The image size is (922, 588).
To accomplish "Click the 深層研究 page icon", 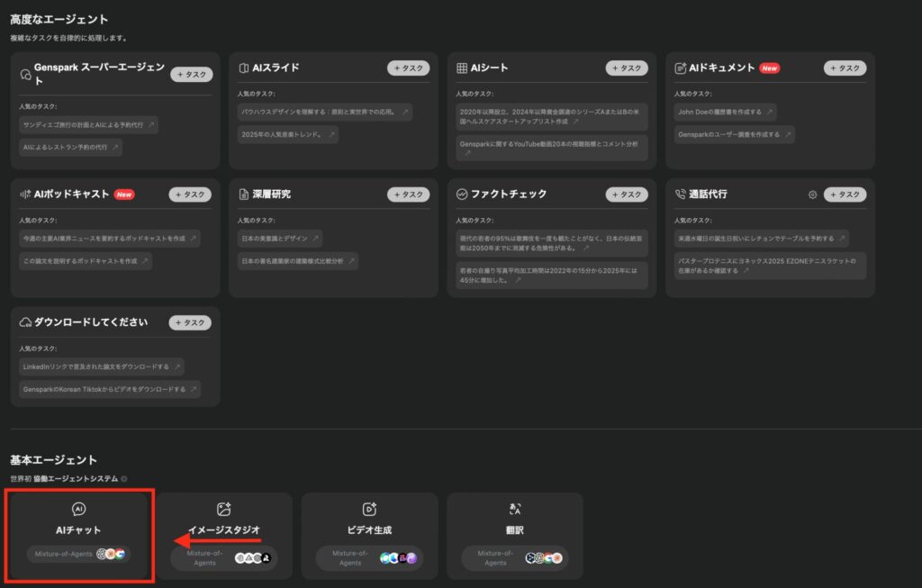I will (243, 194).
